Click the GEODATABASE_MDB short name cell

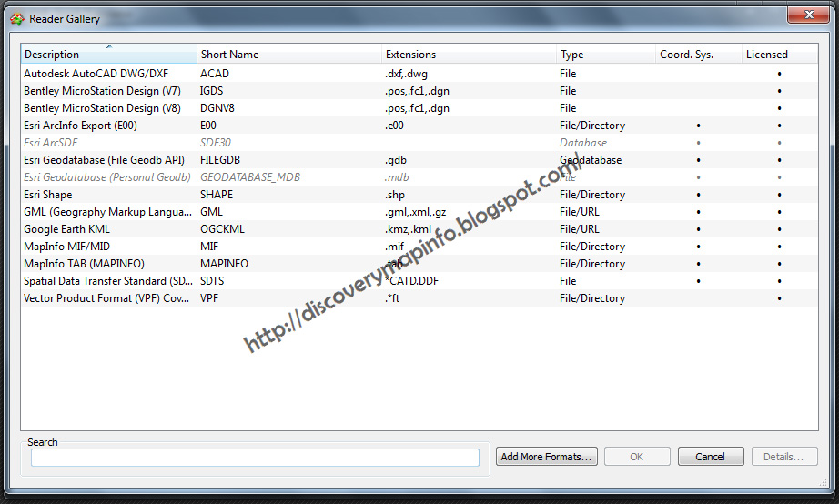[x=250, y=177]
